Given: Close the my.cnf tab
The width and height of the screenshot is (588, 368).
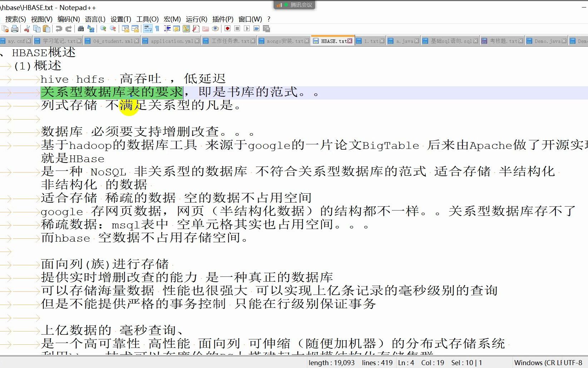Looking at the screenshot, I should (x=29, y=41).
